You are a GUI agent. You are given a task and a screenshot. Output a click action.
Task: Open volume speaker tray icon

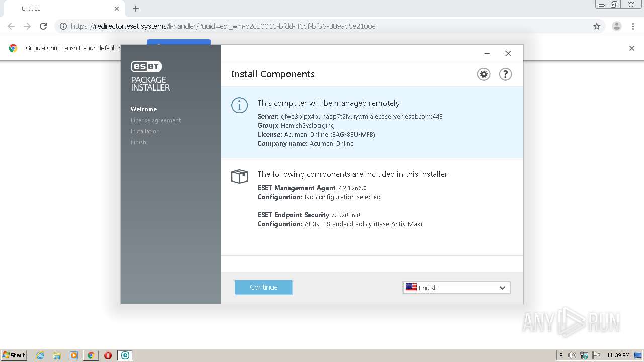tap(572, 355)
